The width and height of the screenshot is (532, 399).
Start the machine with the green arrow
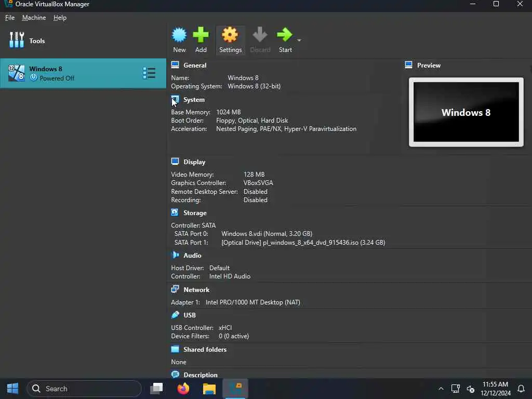pos(284,35)
